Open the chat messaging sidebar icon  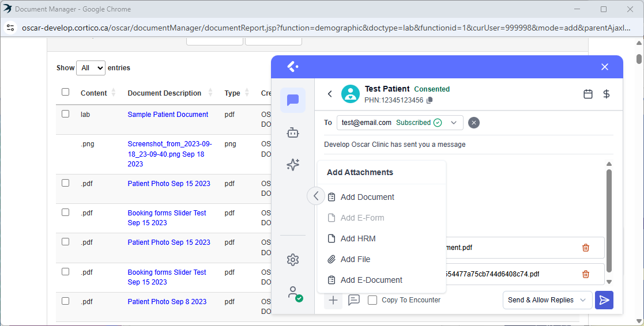[293, 100]
